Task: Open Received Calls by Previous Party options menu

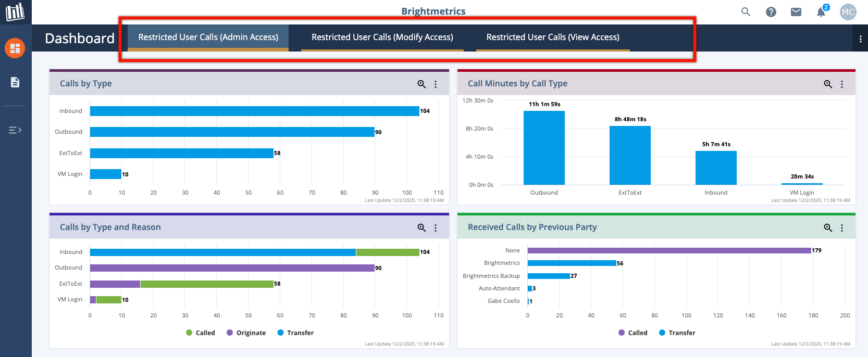Action: tap(842, 227)
